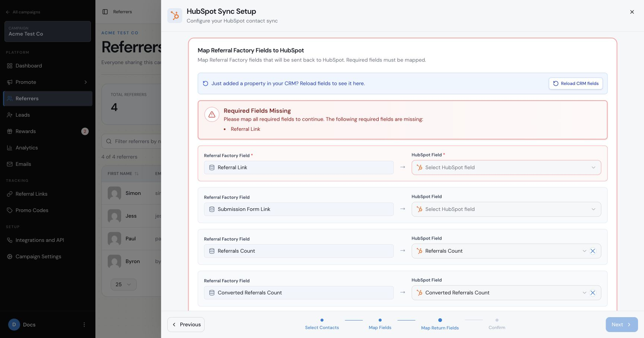The height and width of the screenshot is (338, 644).
Task: Expand the Promote menu chevron
Action: pos(86,82)
